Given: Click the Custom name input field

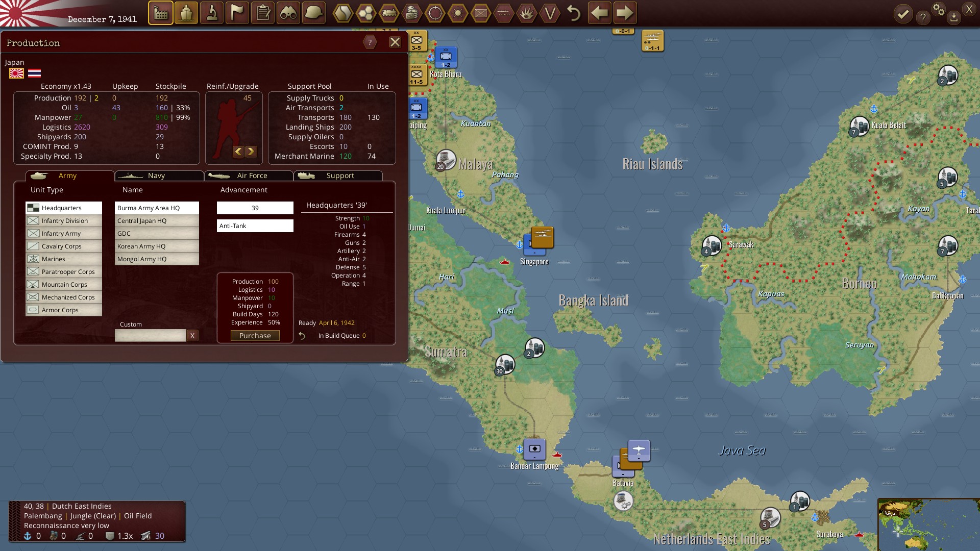Looking at the screenshot, I should [151, 335].
